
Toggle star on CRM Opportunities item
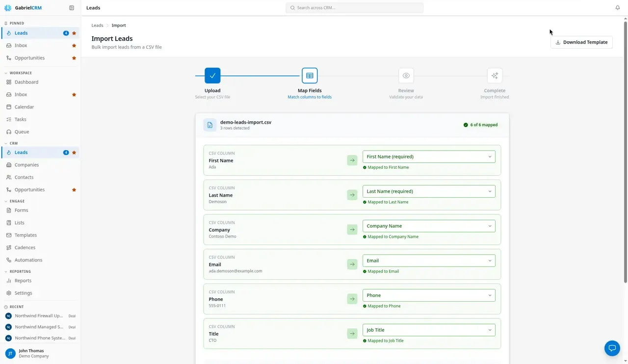click(x=74, y=190)
